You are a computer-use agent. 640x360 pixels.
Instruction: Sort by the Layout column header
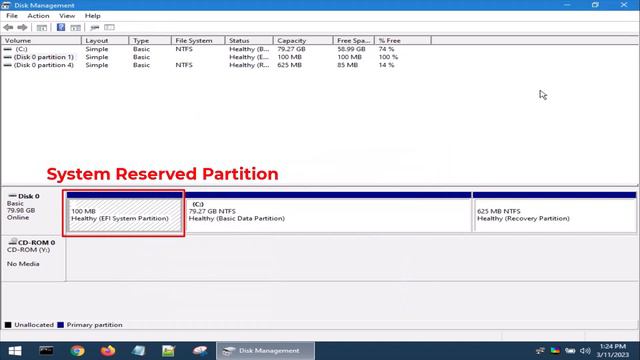[x=105, y=40]
